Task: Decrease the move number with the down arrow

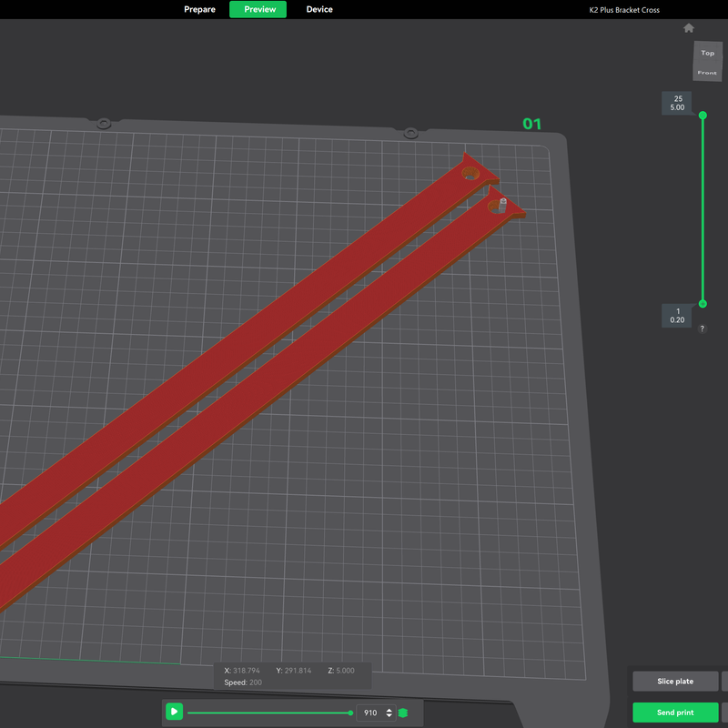Action: point(389,715)
